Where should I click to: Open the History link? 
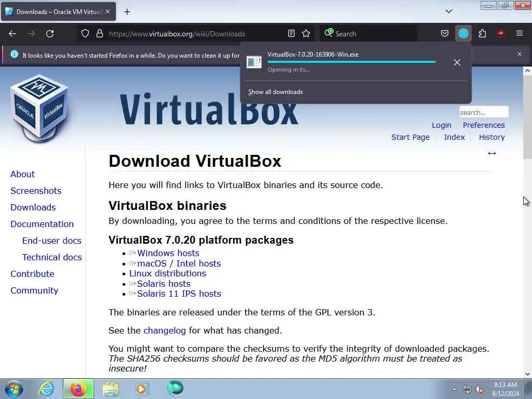[491, 137]
